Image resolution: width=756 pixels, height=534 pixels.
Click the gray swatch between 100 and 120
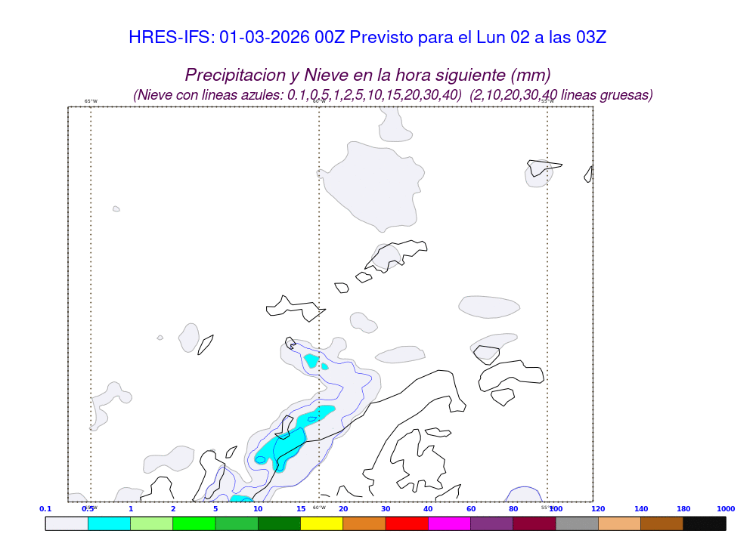[577, 523]
